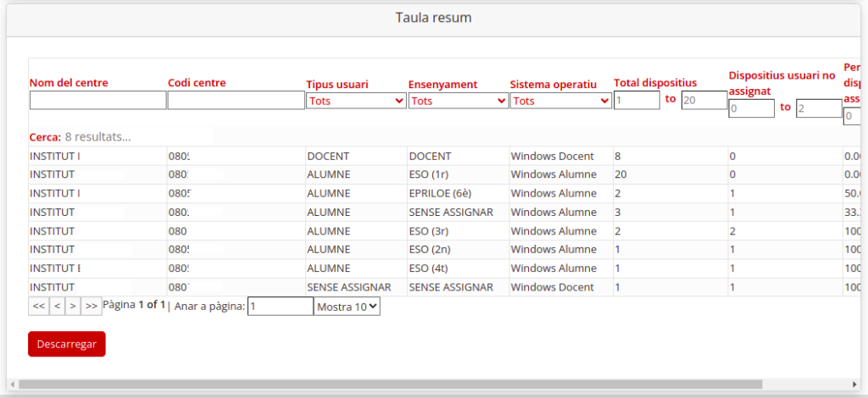Viewport: 868px width, 398px height.
Task: Click the Codi centre filter input
Action: click(x=236, y=101)
